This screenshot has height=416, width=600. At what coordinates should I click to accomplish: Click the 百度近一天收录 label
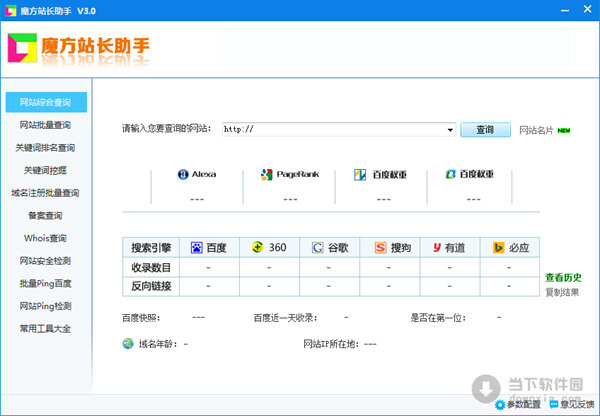(x=285, y=318)
